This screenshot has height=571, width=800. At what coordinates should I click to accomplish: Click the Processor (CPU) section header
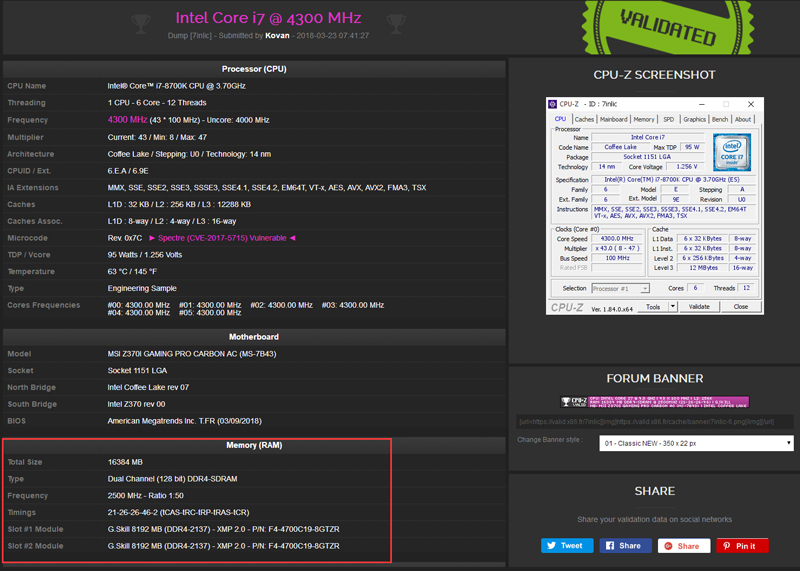[x=254, y=69]
